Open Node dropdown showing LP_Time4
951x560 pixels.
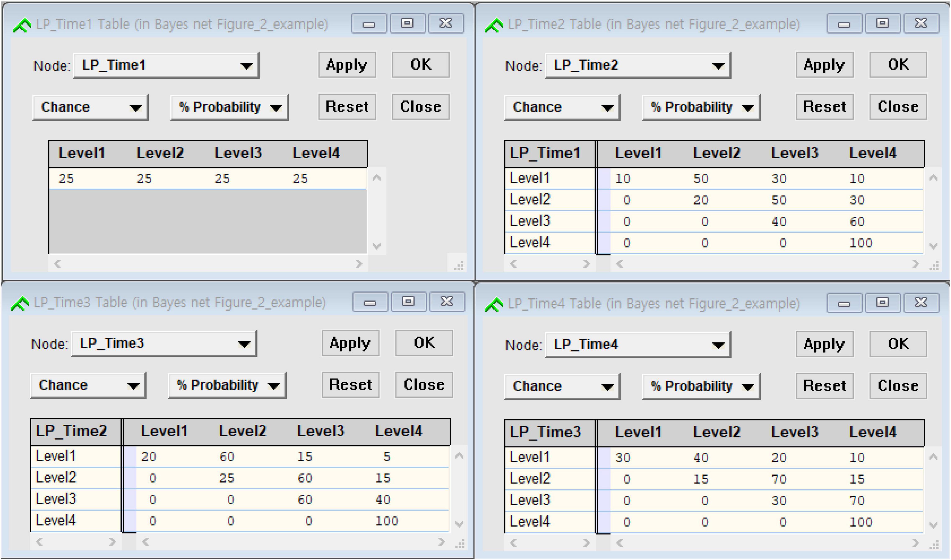pos(638,345)
